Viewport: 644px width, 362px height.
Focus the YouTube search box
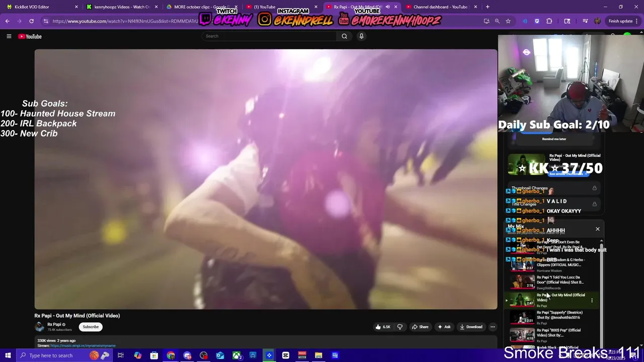coord(269,36)
